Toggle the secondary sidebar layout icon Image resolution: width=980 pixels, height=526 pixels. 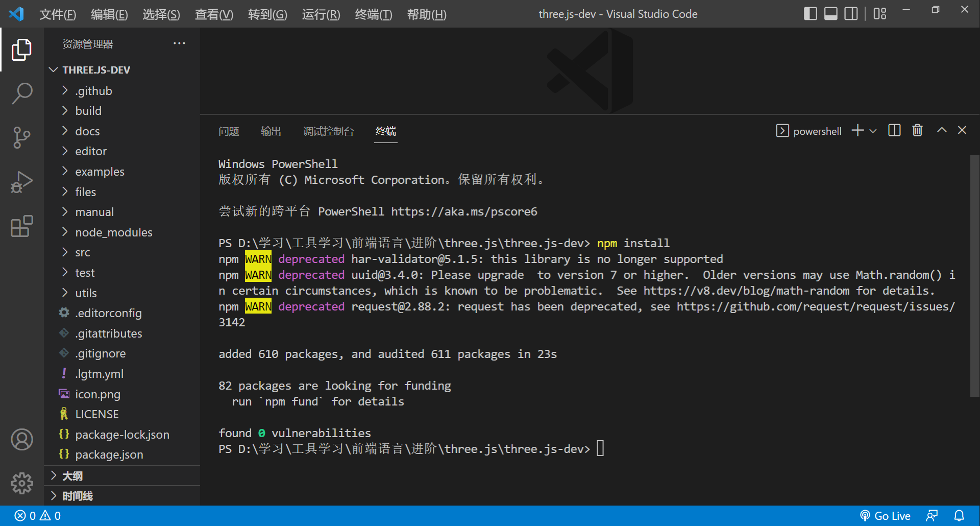851,14
